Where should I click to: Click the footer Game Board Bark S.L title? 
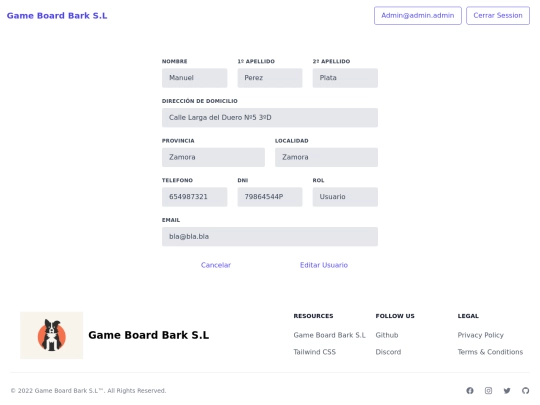149,335
